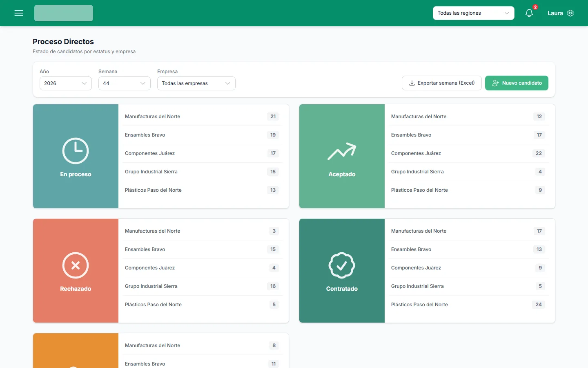Viewport: 588px width, 368px height.
Task: Open settings gear next to Laura
Action: [570, 13]
